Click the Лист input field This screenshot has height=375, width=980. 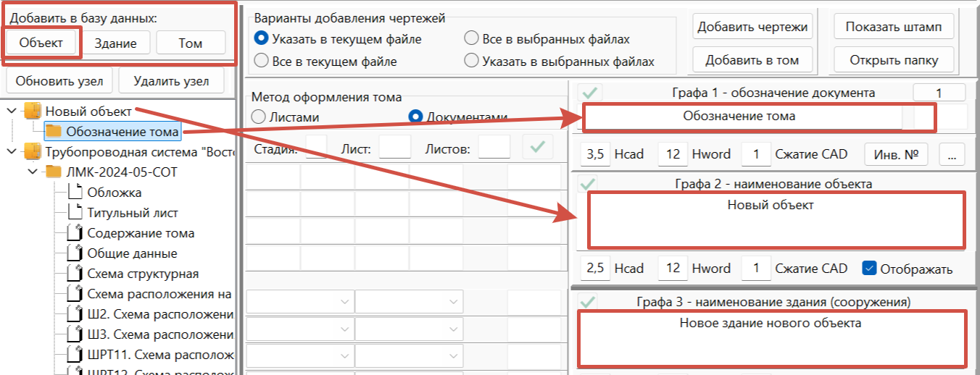(395, 147)
